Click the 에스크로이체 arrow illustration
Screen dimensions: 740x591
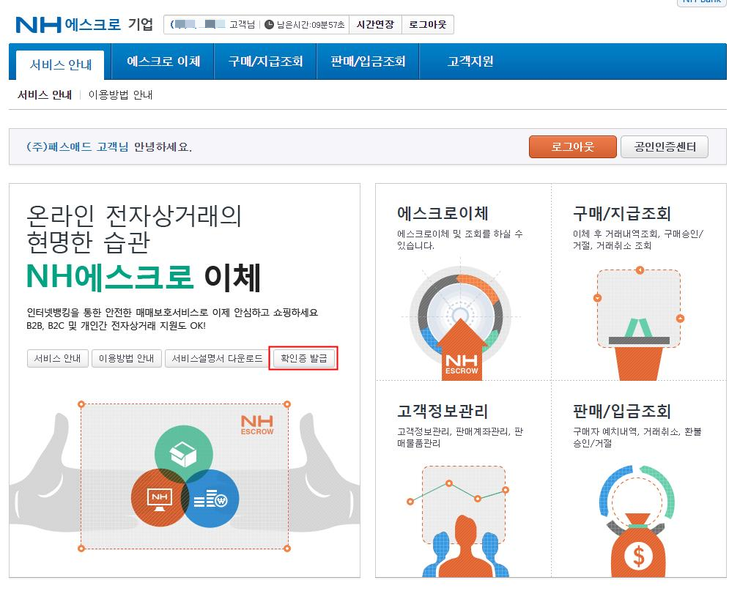pos(461,320)
